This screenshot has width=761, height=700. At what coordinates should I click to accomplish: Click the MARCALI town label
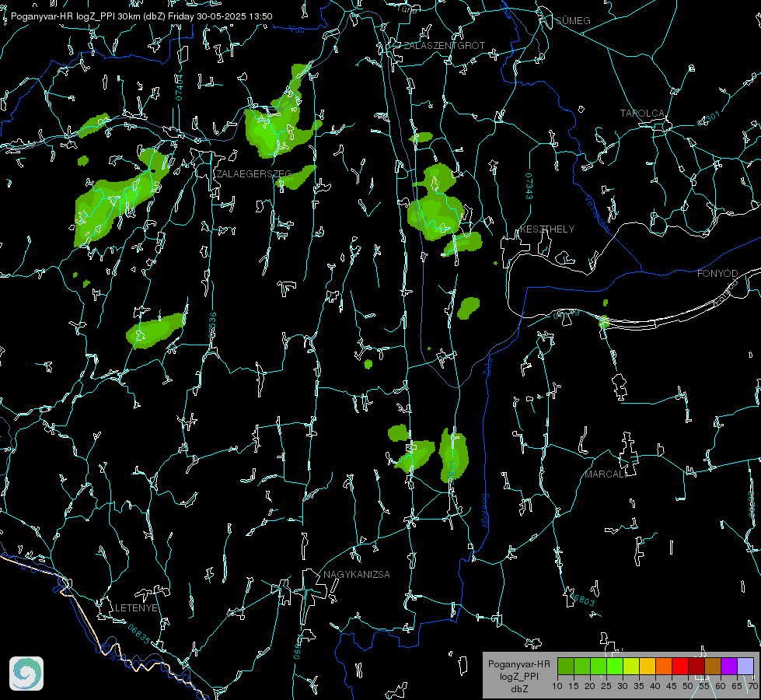click(606, 474)
